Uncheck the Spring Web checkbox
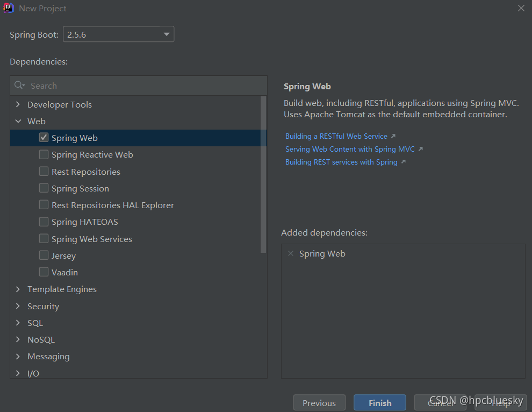532x412 pixels. point(44,138)
